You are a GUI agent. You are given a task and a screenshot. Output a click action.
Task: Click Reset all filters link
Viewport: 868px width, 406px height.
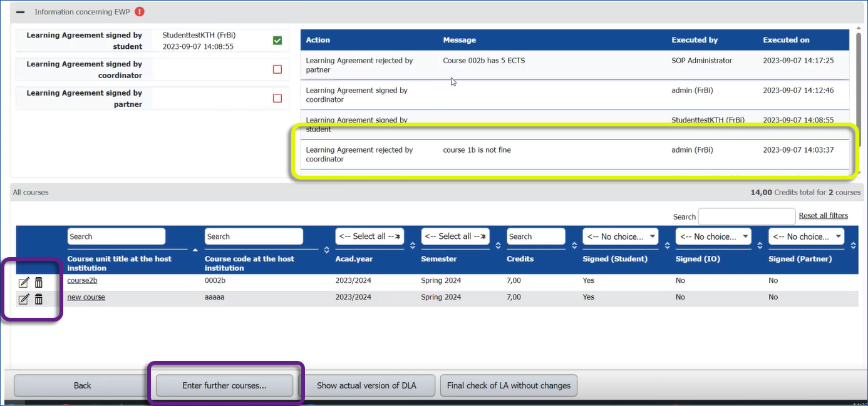click(x=823, y=216)
